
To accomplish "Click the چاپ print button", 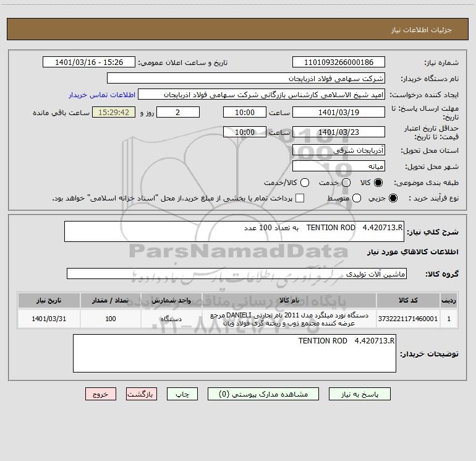I will pos(182,394).
